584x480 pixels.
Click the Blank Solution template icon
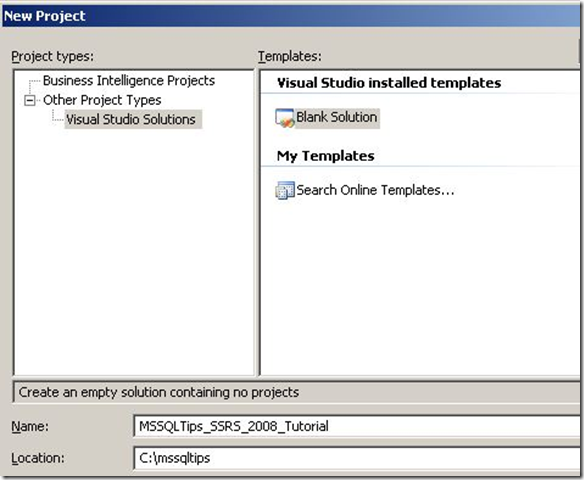click(285, 118)
